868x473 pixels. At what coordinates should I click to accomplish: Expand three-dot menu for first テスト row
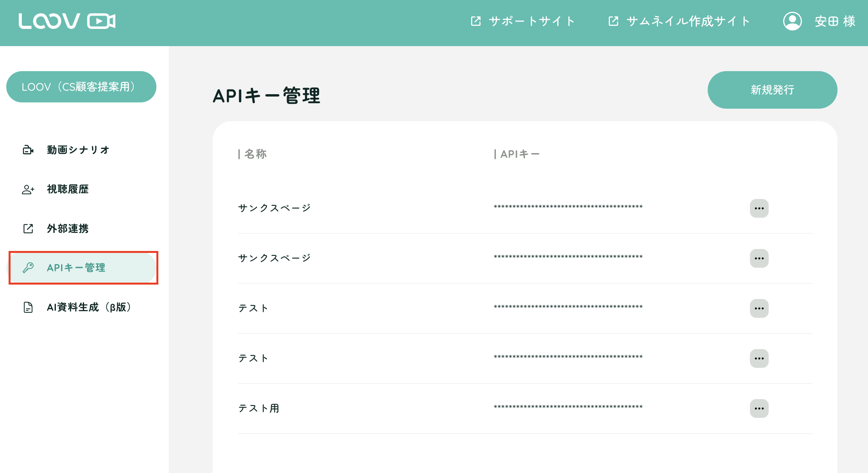759,308
